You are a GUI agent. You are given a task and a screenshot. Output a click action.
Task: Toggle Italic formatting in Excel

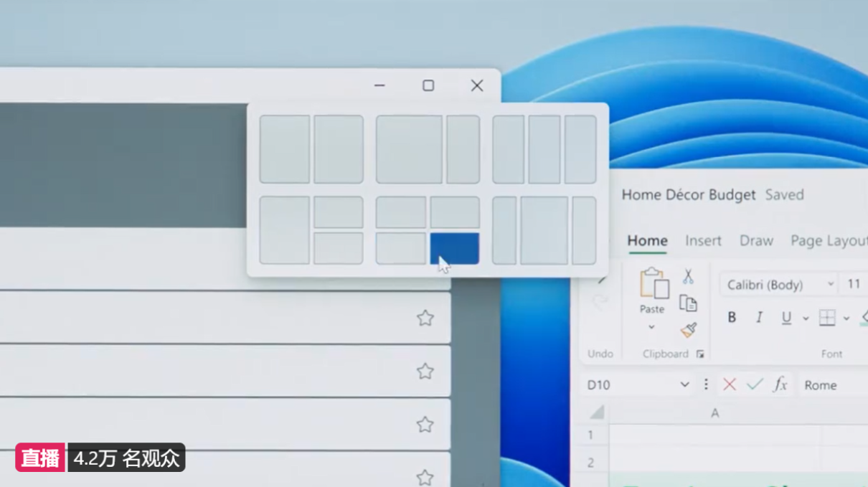759,318
